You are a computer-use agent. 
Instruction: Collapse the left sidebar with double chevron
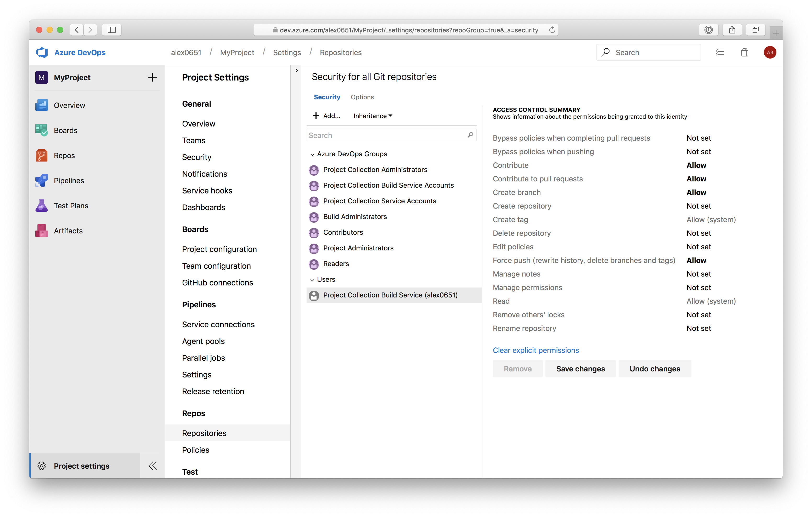click(x=153, y=466)
